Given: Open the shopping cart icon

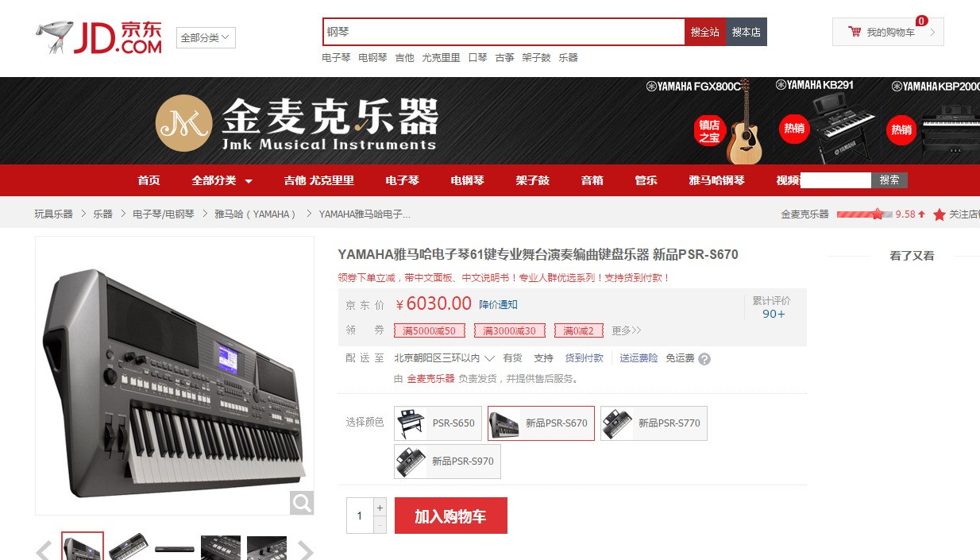Looking at the screenshot, I should pos(855,32).
